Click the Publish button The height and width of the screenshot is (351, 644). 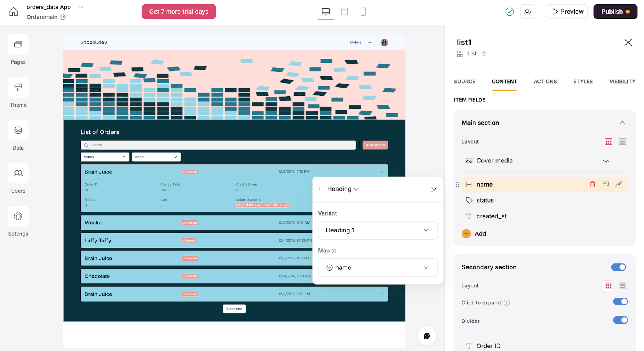615,12
